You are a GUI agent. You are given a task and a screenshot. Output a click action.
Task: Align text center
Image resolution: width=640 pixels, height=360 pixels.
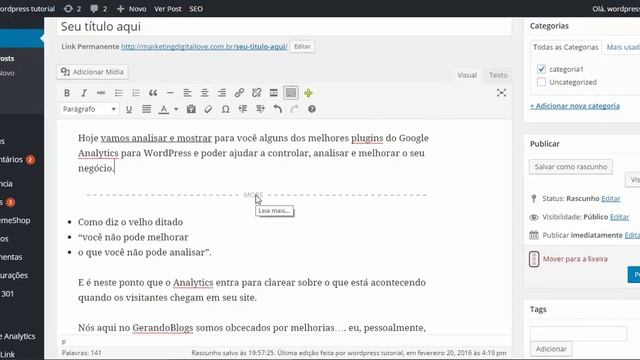click(x=204, y=93)
